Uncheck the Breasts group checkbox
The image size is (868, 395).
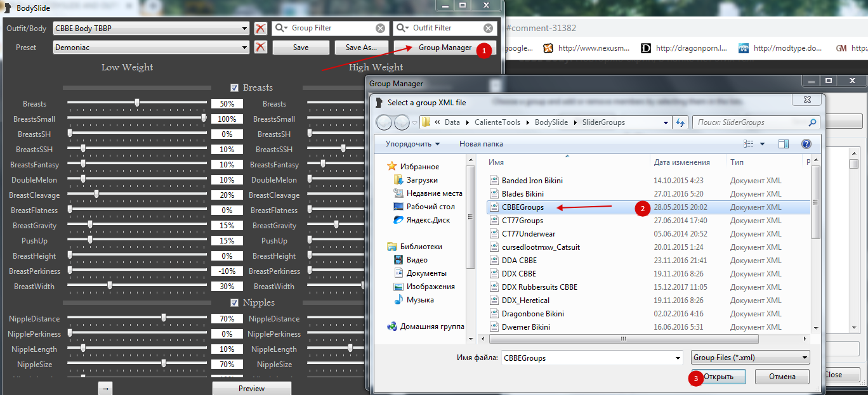(235, 87)
